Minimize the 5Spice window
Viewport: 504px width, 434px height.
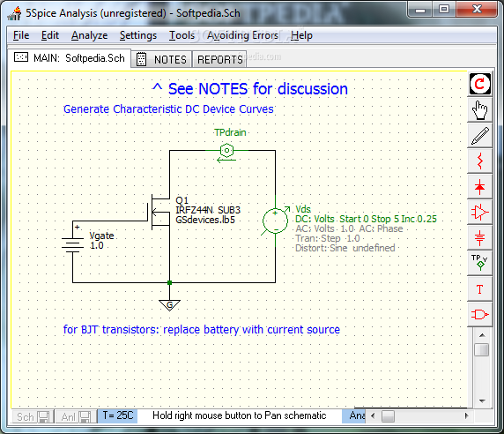point(420,10)
